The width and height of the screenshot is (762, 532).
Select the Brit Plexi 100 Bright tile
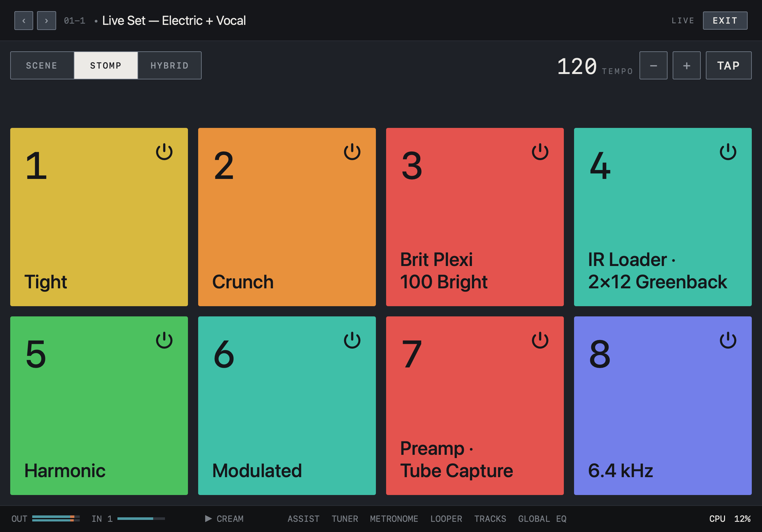pos(475,217)
